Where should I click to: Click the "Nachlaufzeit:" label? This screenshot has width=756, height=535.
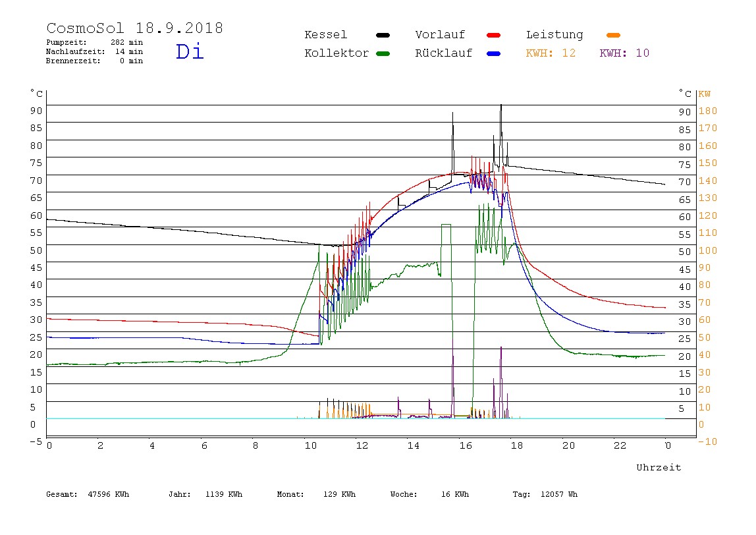[x=76, y=51]
